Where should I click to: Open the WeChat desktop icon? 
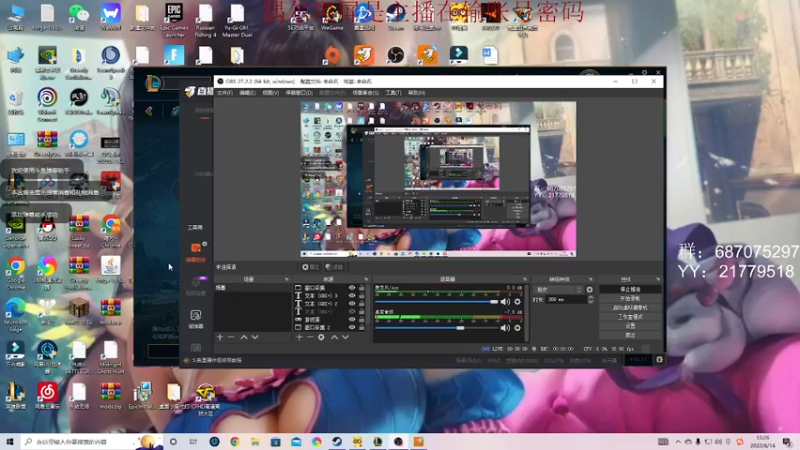click(x=79, y=18)
